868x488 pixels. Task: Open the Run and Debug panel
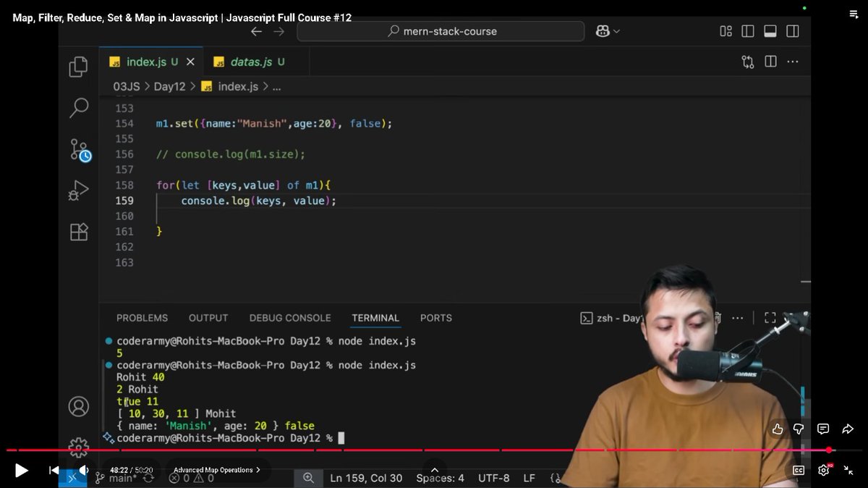click(79, 190)
